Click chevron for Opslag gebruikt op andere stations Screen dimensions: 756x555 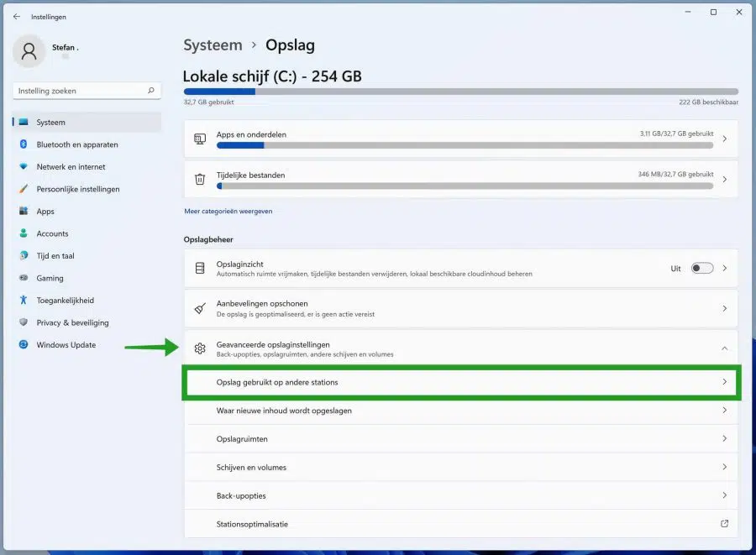click(725, 381)
